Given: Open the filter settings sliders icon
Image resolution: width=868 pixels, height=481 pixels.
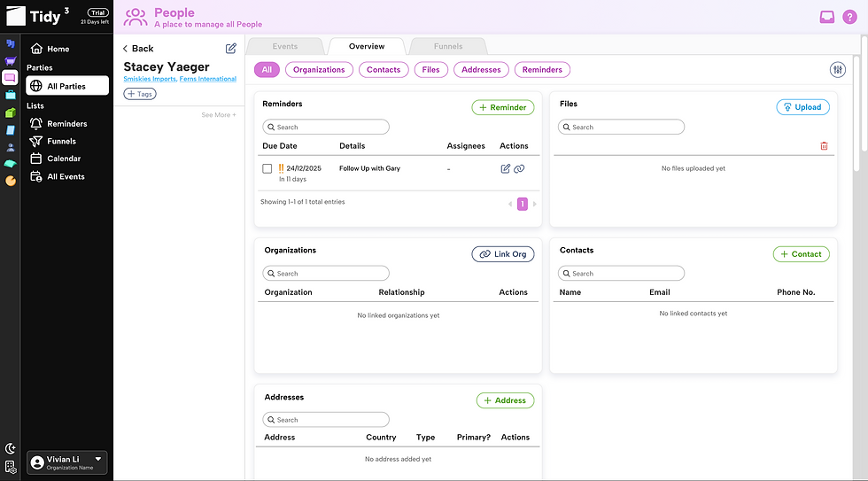Looking at the screenshot, I should point(838,70).
